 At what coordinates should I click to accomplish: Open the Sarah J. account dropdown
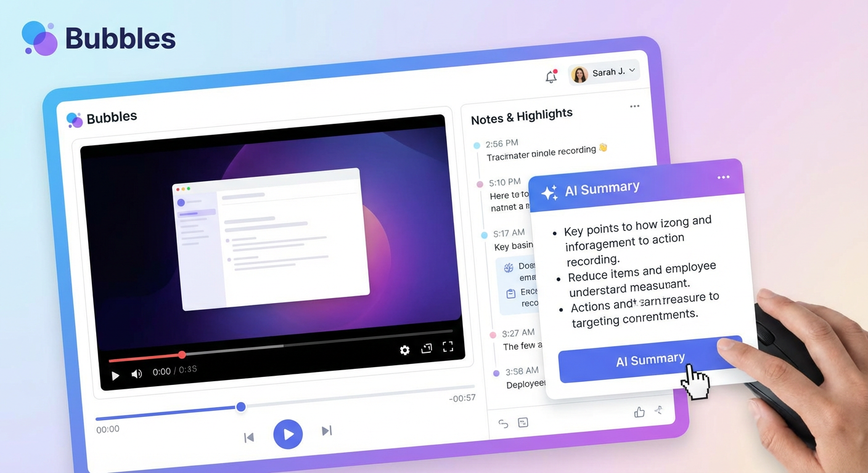[x=604, y=73]
